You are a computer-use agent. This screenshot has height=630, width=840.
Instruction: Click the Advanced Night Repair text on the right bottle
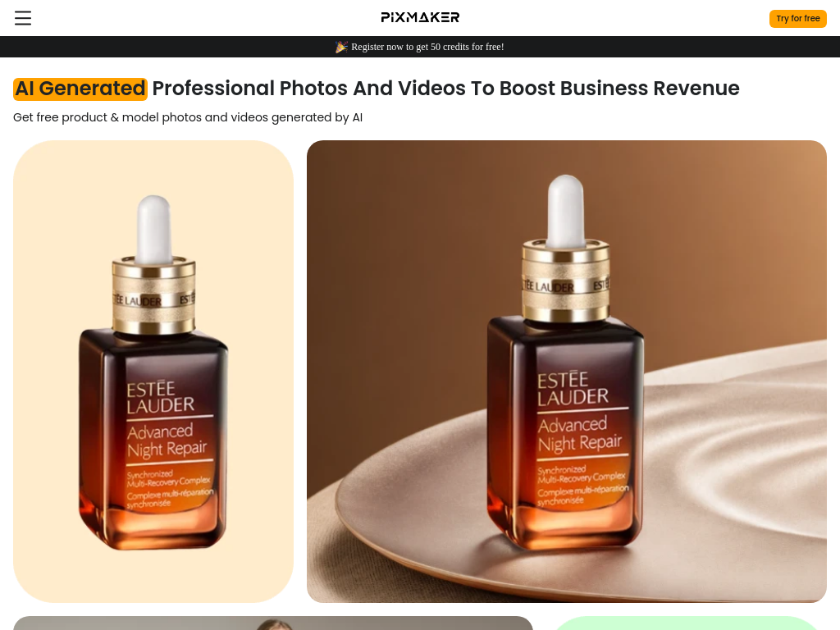click(x=580, y=433)
